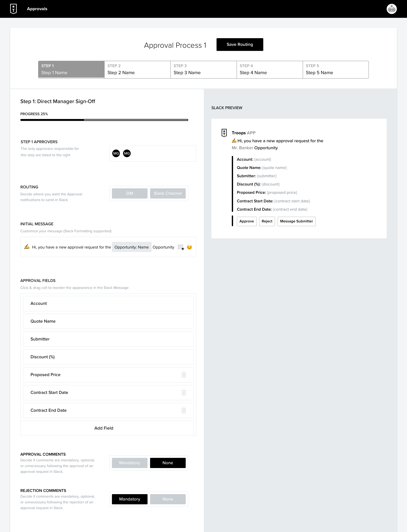Screen dimensions: 407x532
Task: Click Add Field button
Action: (x=104, y=428)
